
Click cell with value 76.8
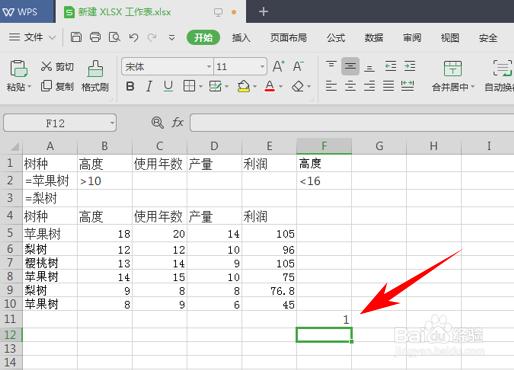(269, 291)
